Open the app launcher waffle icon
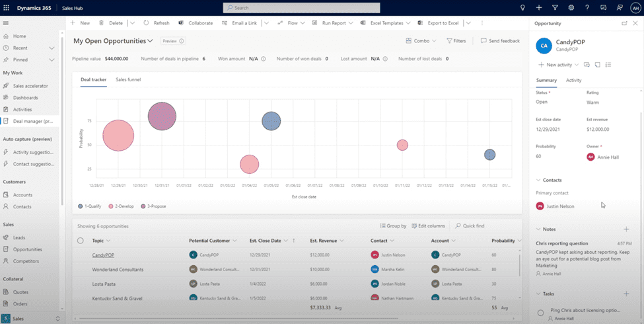The image size is (644, 324). pos(6,8)
